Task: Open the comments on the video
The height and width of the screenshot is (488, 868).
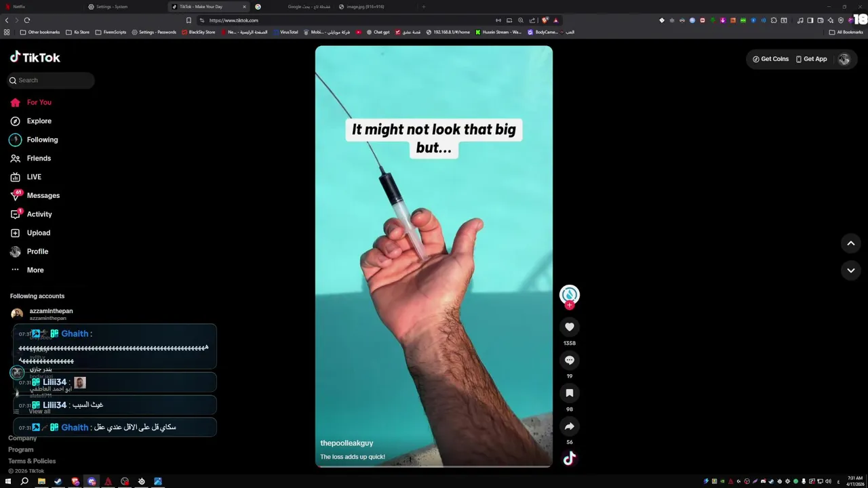Action: (x=569, y=360)
